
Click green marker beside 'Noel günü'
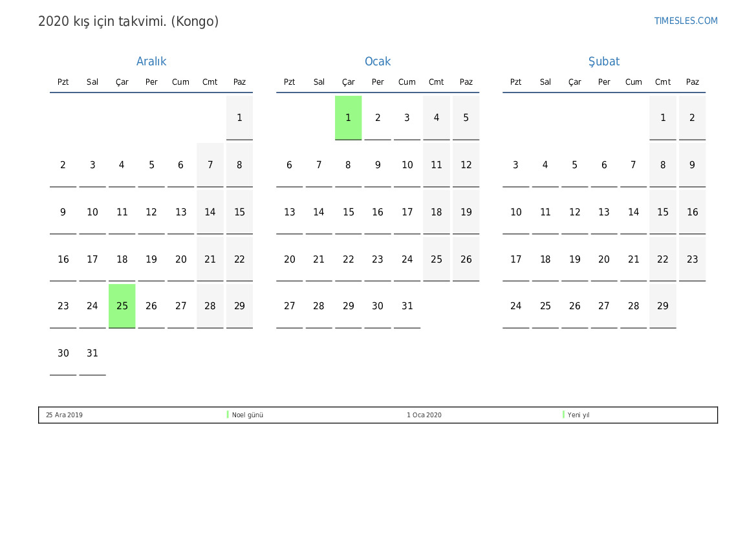(x=228, y=415)
